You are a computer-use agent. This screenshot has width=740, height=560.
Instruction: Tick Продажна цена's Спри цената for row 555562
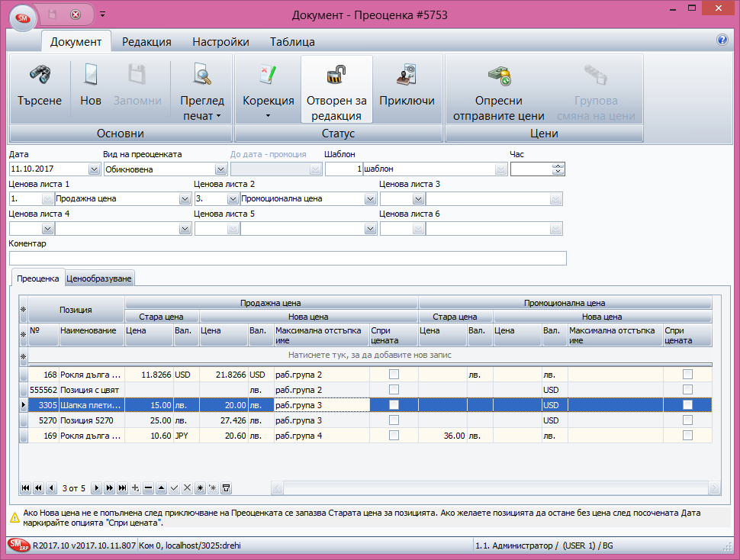(x=394, y=389)
